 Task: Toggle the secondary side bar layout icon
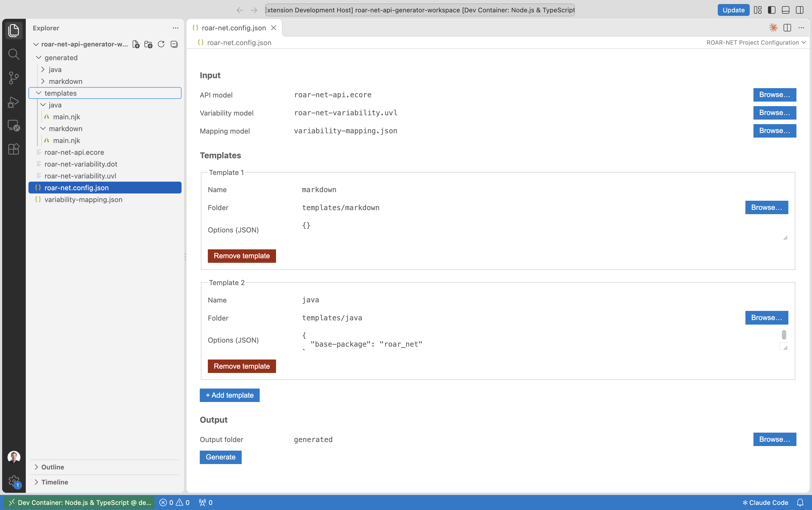pyautogui.click(x=800, y=10)
